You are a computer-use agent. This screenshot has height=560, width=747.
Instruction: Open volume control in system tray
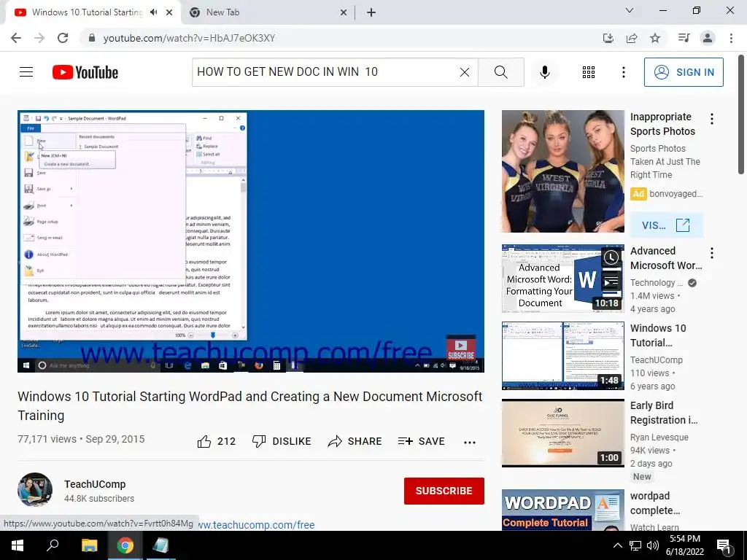pos(653,545)
